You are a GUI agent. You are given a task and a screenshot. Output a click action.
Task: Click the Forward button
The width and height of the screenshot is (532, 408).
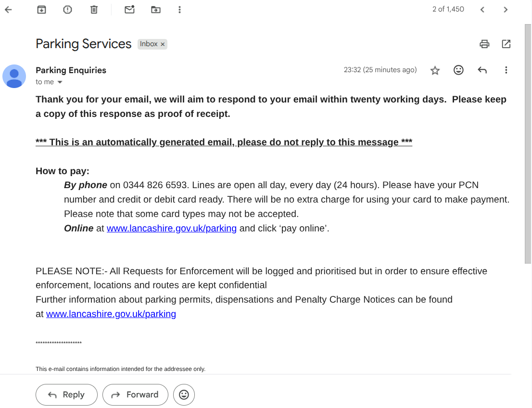click(135, 395)
